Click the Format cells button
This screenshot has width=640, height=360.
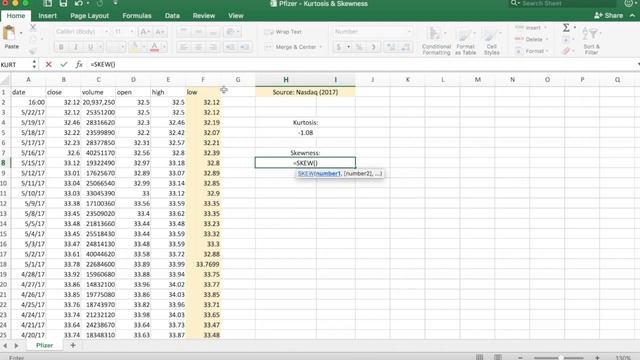pos(531,51)
